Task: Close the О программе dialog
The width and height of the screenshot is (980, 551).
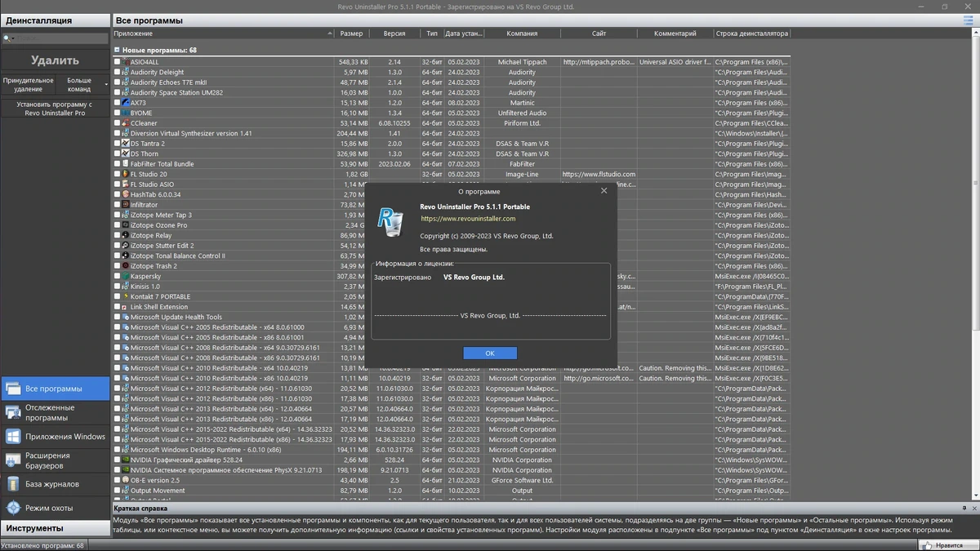Action: 604,191
